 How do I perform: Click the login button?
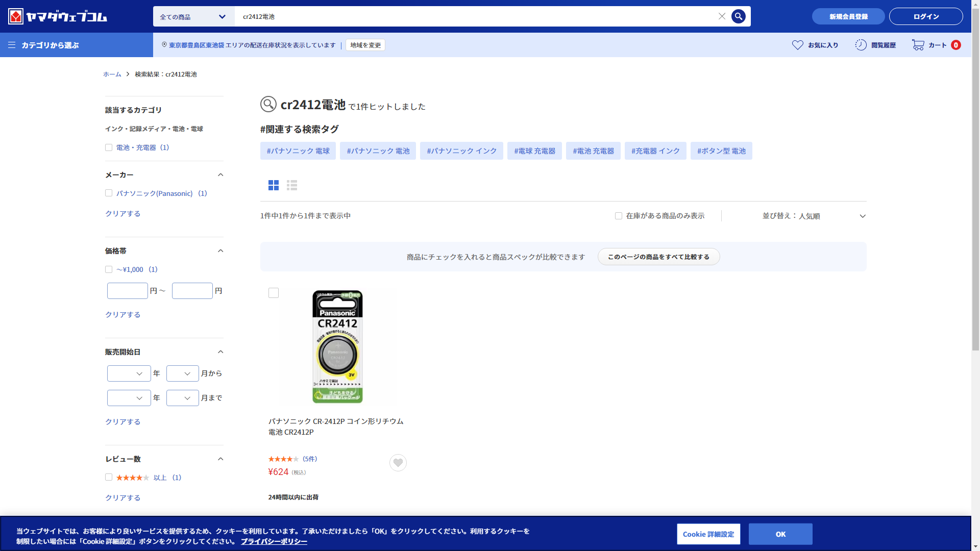(x=925, y=16)
